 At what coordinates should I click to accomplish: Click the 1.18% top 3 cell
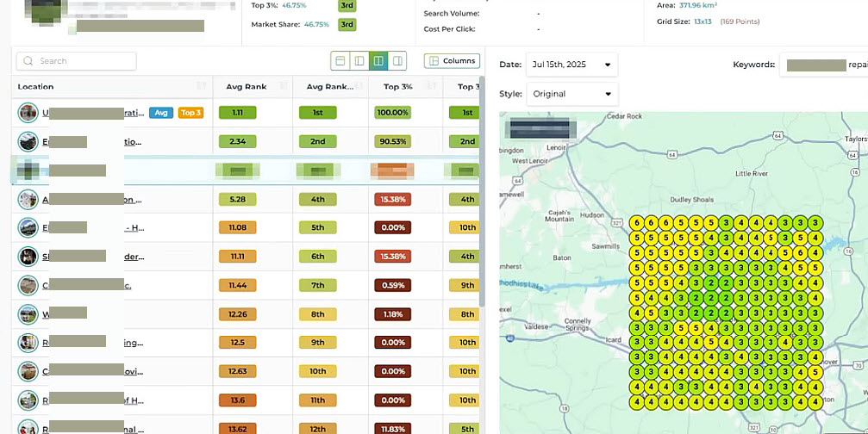[392, 314]
